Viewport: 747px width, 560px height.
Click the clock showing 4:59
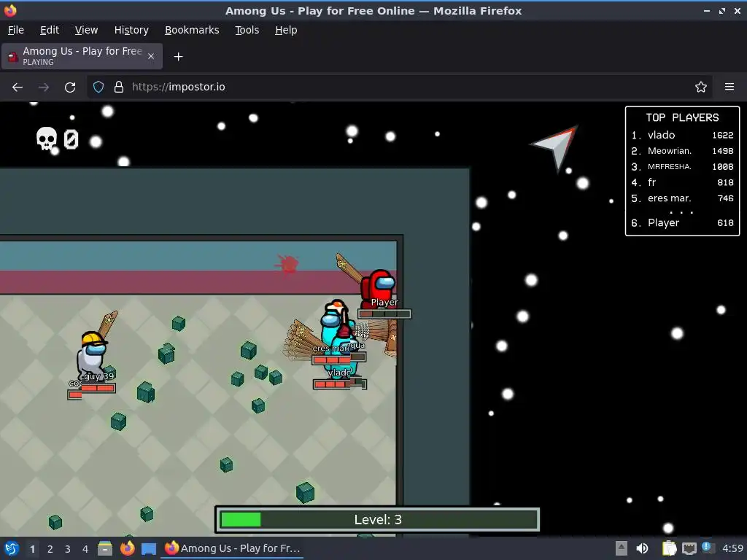coord(732,548)
